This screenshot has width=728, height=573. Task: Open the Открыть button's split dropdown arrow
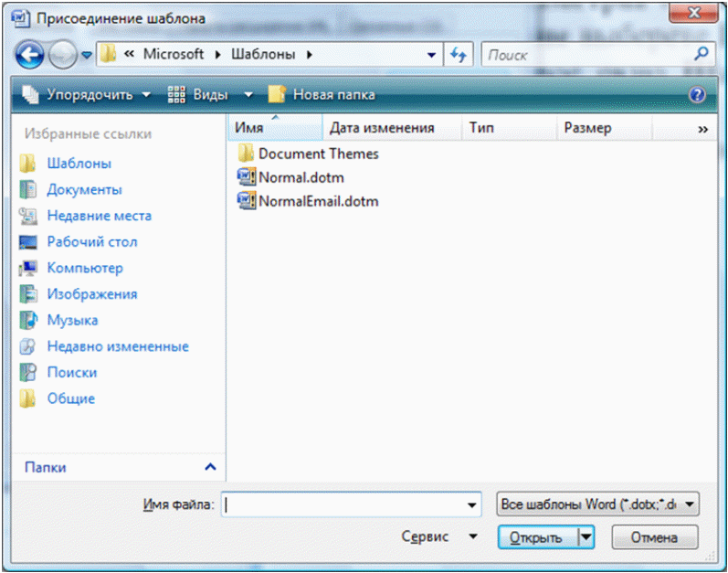[x=586, y=537]
